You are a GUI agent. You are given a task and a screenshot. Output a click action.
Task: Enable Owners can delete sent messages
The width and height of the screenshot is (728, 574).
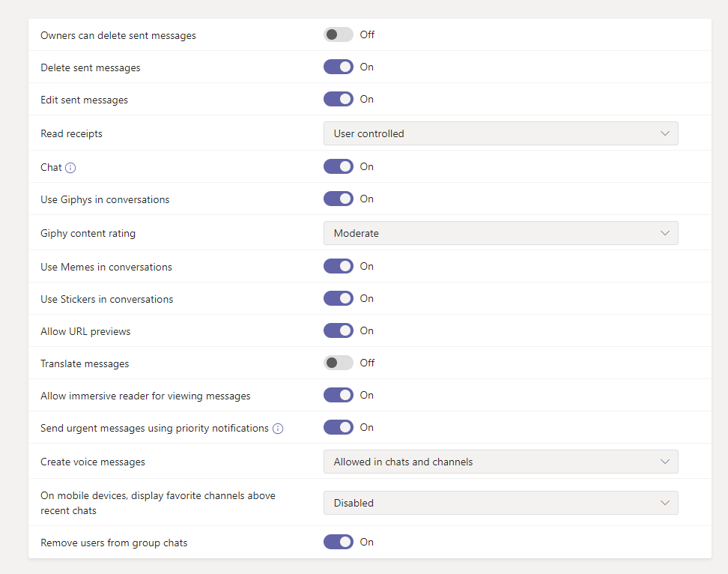(339, 34)
